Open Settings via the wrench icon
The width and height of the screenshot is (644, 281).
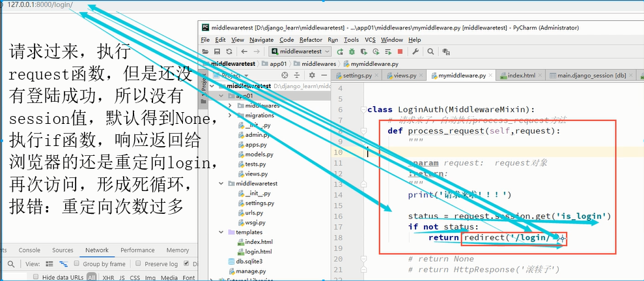point(415,52)
